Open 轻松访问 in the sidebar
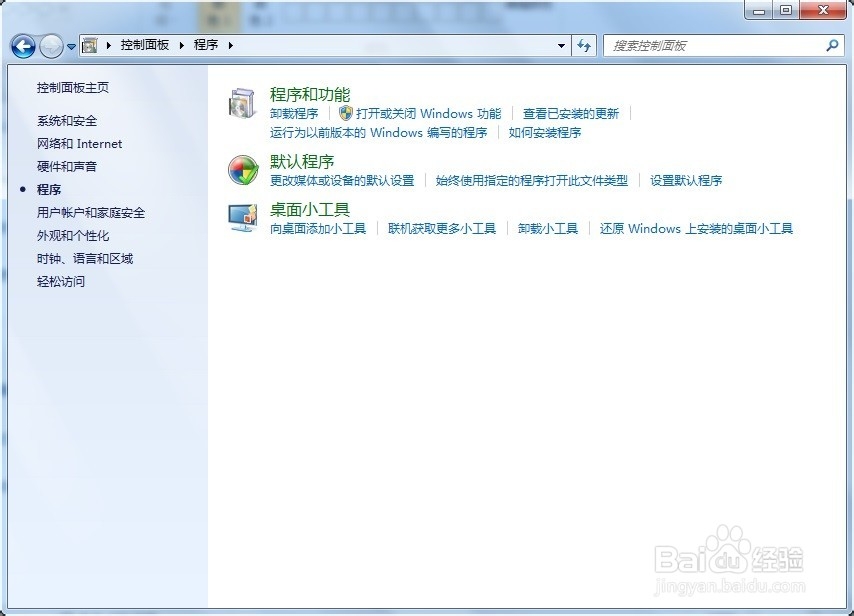This screenshot has width=854, height=616. point(61,282)
